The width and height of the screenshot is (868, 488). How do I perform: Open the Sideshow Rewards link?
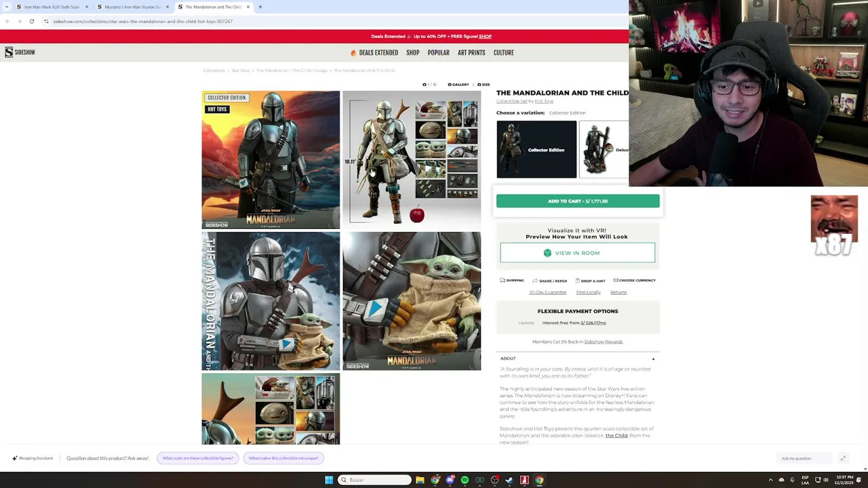pos(604,342)
